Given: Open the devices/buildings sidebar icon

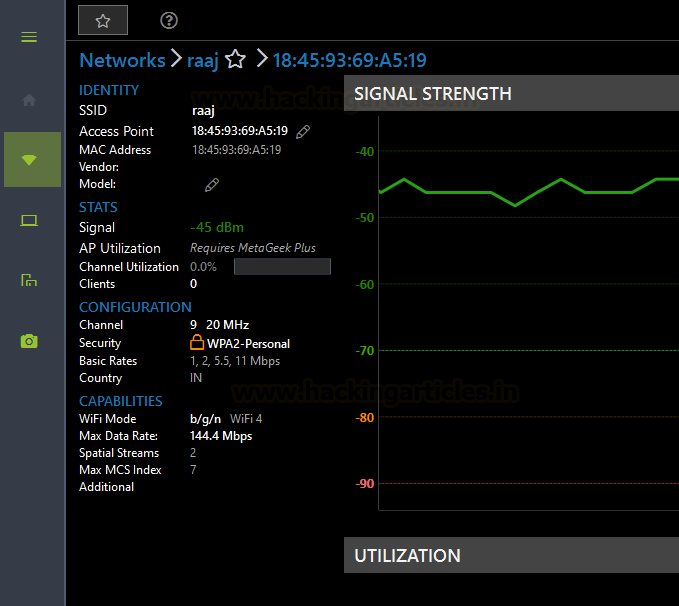Looking at the screenshot, I should 29,280.
